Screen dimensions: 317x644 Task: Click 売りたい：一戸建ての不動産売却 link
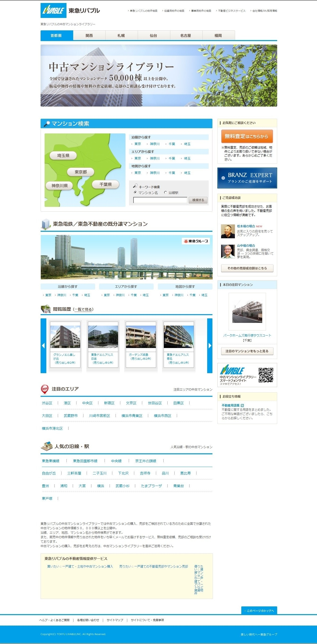pos(153,567)
